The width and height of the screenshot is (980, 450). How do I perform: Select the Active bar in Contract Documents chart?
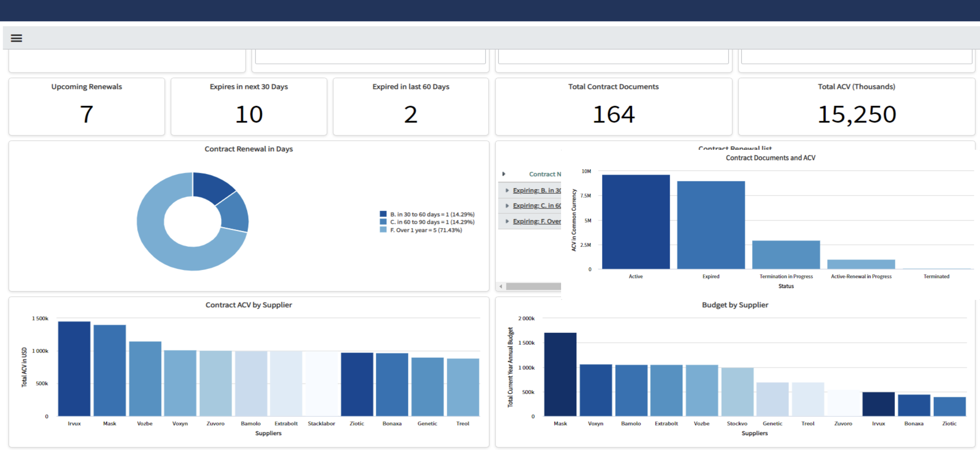pos(635,222)
